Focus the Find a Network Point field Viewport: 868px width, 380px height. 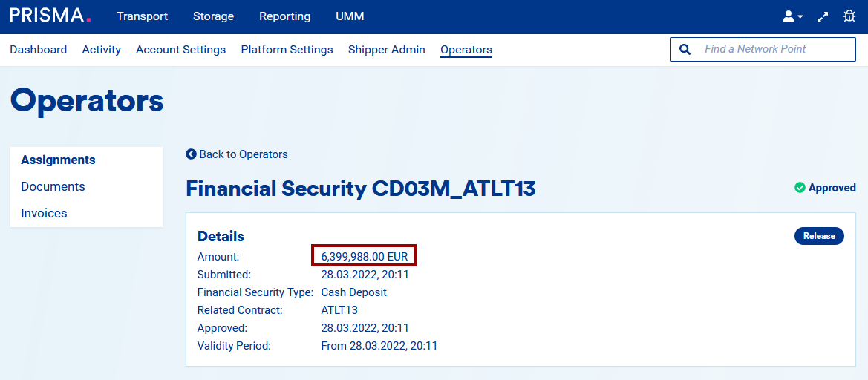[x=772, y=50]
